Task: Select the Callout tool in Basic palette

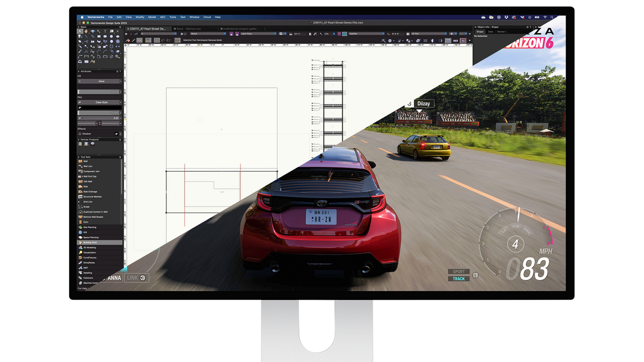Action: point(112,31)
